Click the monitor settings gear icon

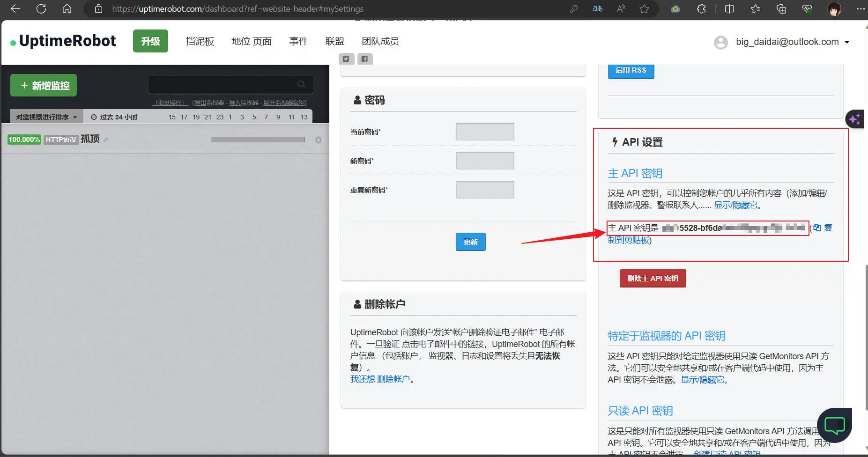[318, 140]
